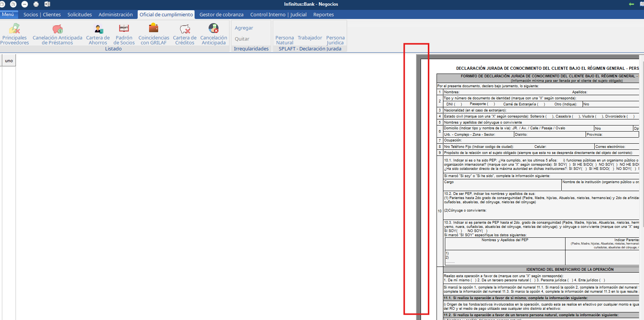This screenshot has height=320, width=644.
Task: Click the Quitar irregularidades button
Action: (242, 39)
